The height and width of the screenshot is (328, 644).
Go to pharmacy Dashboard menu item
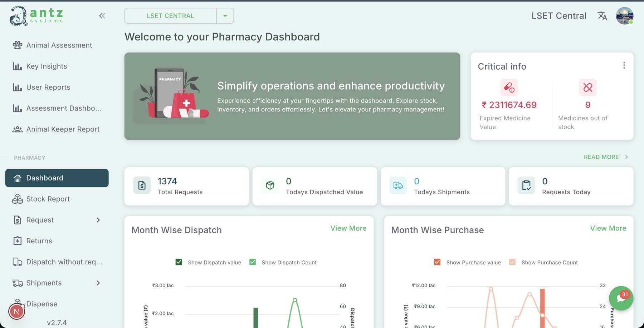click(57, 178)
